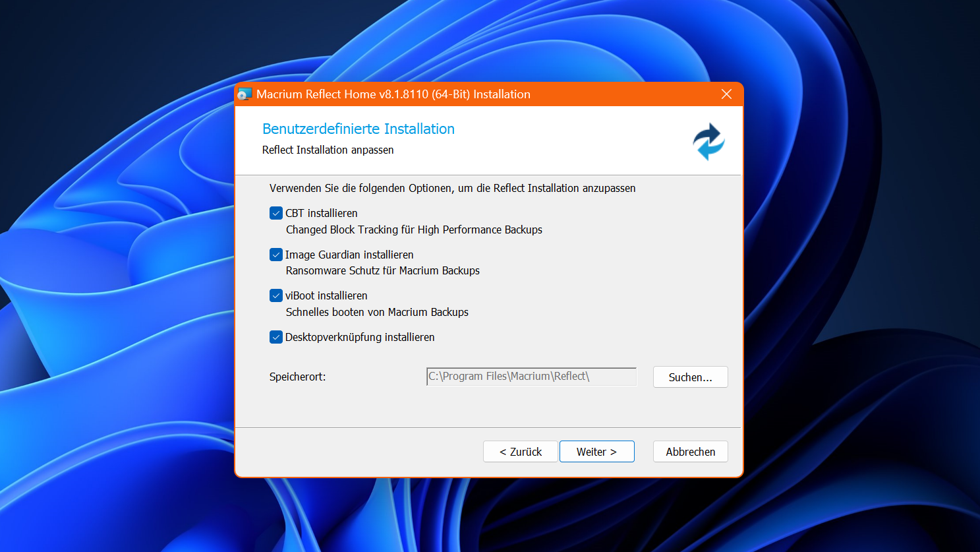
Task: Click the 'Speicherort:' label
Action: [297, 377]
